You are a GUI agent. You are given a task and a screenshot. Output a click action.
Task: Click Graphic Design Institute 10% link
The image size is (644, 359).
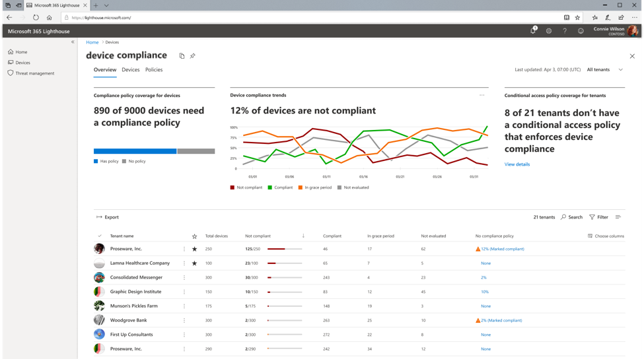(485, 292)
